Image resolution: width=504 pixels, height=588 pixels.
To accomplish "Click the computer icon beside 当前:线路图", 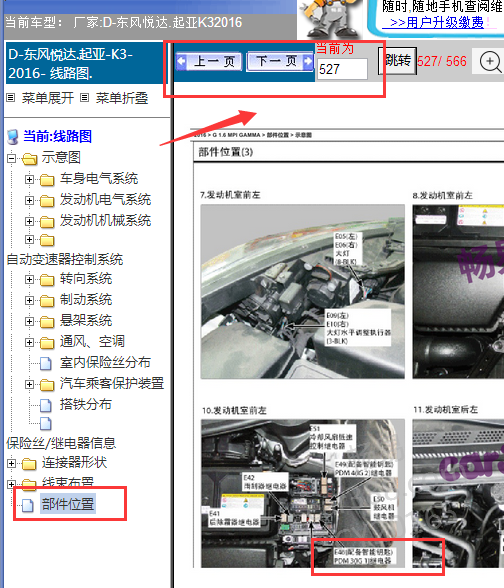I will tap(13, 137).
